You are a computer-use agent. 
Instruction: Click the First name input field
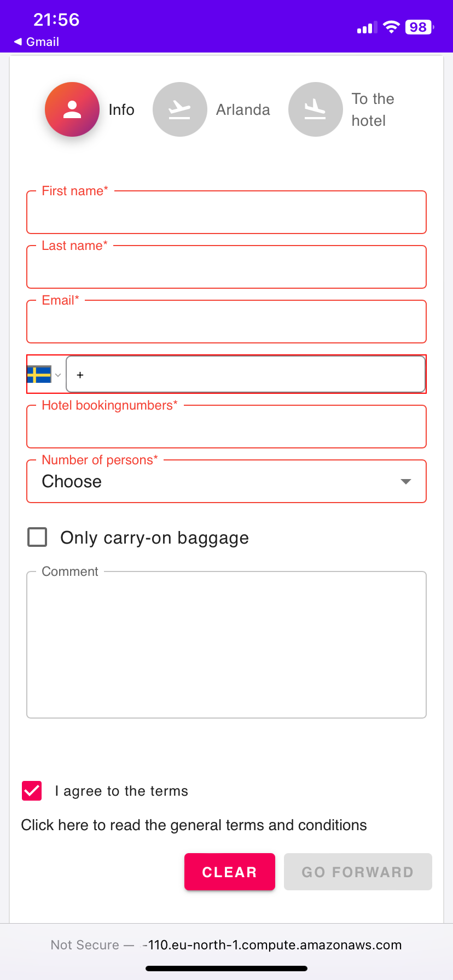pos(226,212)
